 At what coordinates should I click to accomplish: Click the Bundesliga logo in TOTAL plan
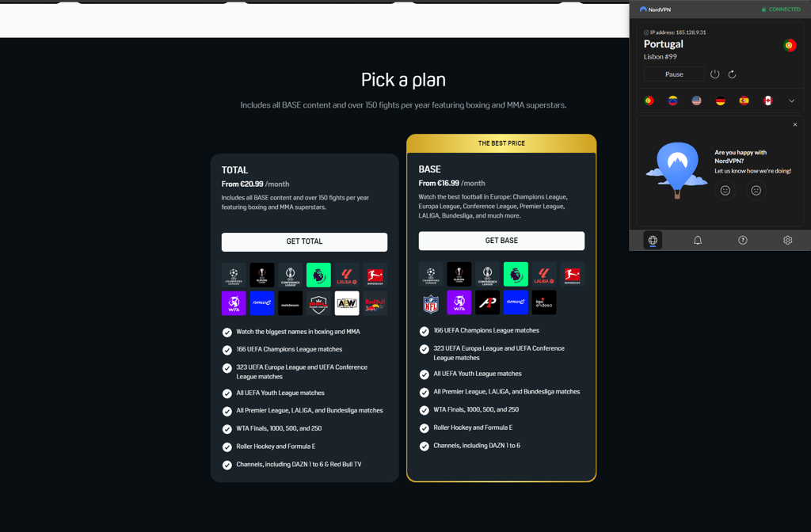coord(375,275)
